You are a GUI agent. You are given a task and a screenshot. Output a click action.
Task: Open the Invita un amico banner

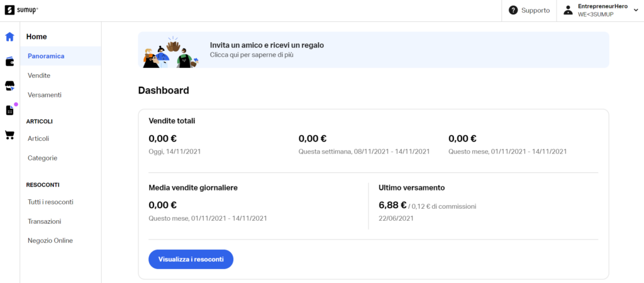tap(374, 50)
